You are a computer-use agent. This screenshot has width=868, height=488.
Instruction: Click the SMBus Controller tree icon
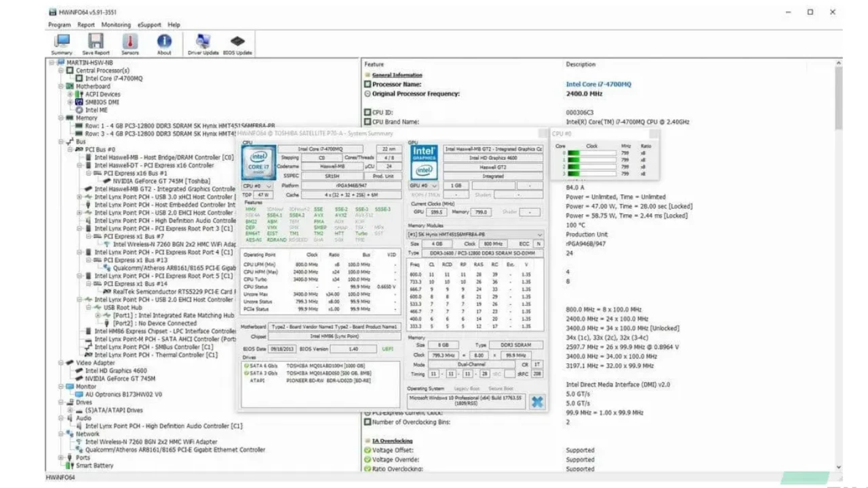click(x=89, y=347)
